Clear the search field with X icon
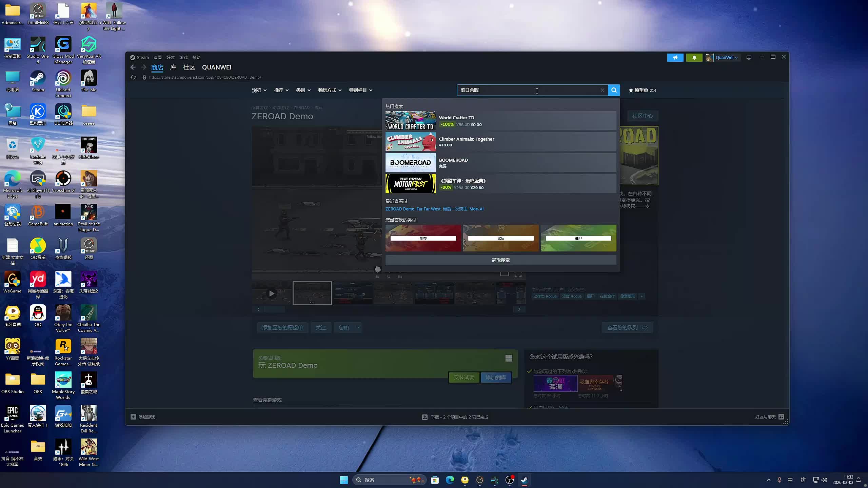The width and height of the screenshot is (868, 488). point(602,90)
